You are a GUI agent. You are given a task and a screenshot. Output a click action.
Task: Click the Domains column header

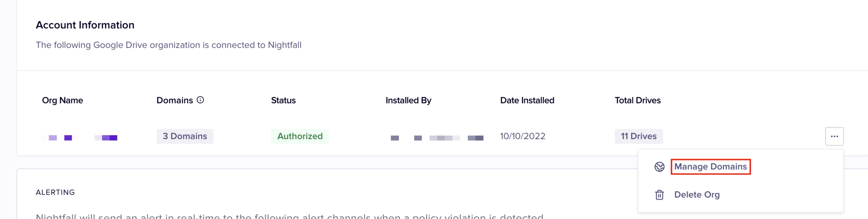[x=174, y=100]
